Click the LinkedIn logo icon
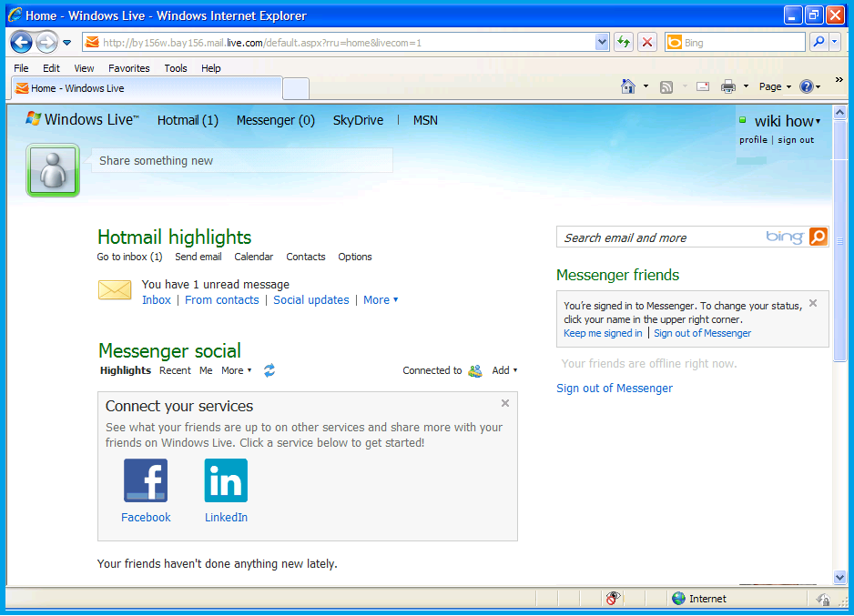Image resolution: width=854 pixels, height=616 pixels. click(x=226, y=480)
